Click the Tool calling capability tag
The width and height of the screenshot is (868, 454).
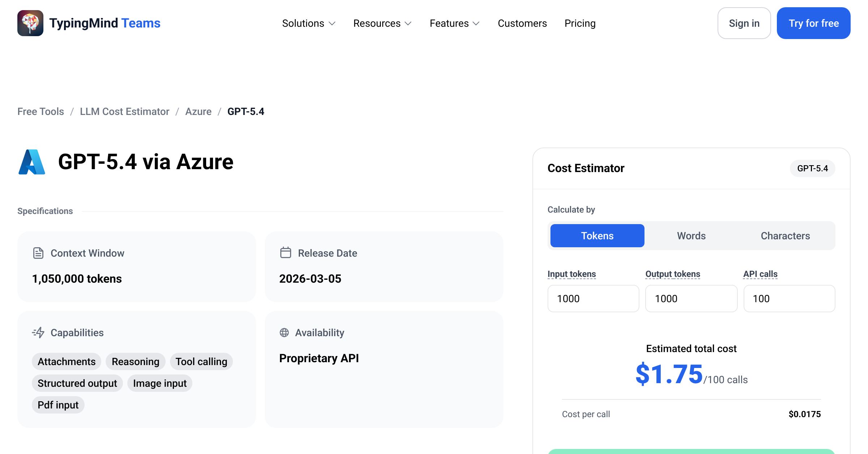[x=201, y=361]
